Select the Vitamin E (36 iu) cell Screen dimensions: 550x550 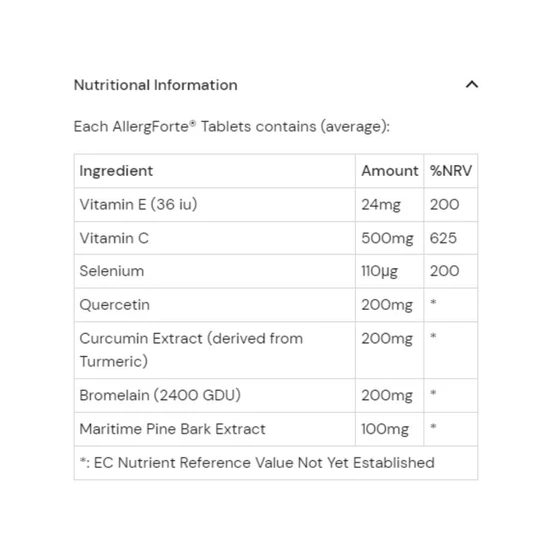point(215,204)
